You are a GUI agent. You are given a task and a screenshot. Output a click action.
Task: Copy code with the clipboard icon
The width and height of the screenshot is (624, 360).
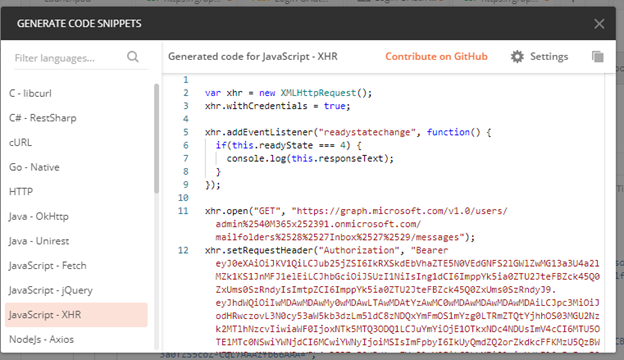tap(597, 56)
